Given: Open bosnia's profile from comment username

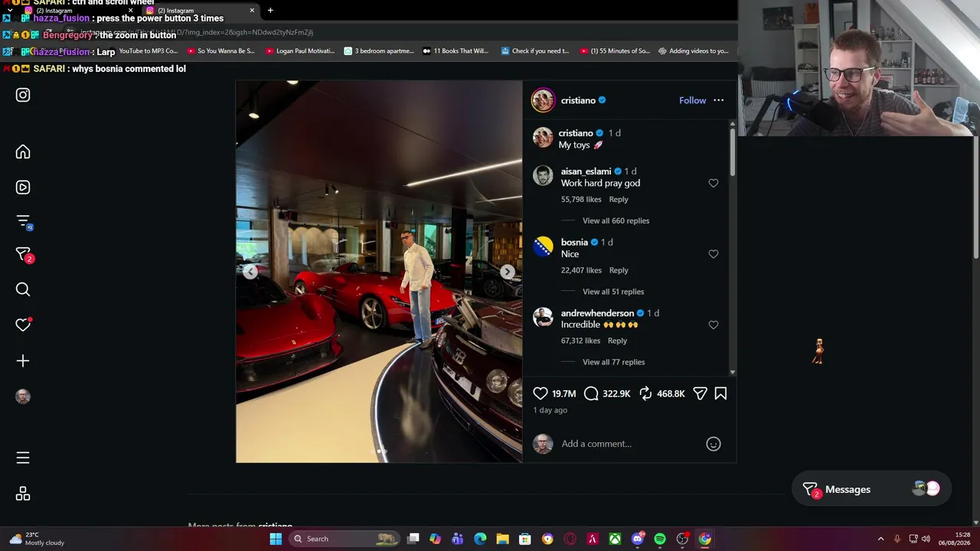Looking at the screenshot, I should click(574, 243).
